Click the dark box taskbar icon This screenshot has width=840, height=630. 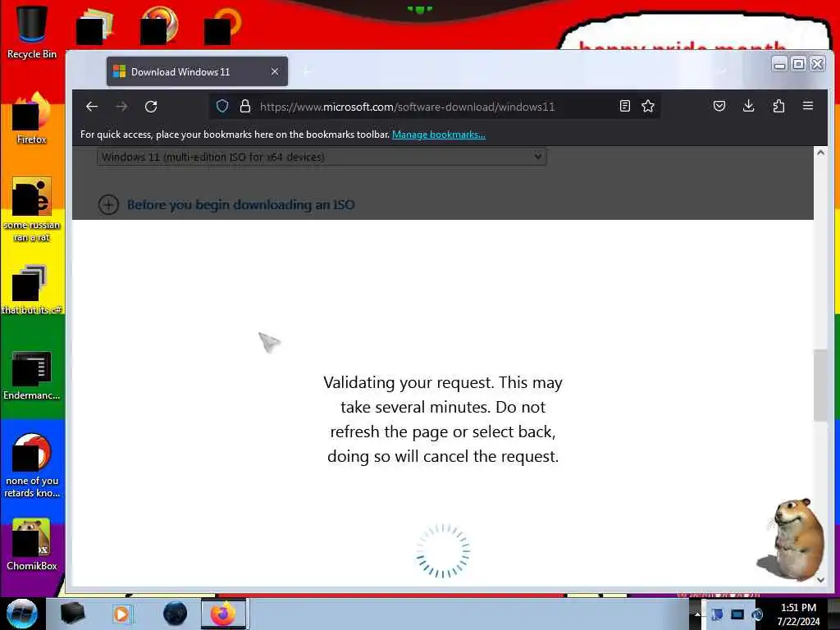[x=73, y=614]
